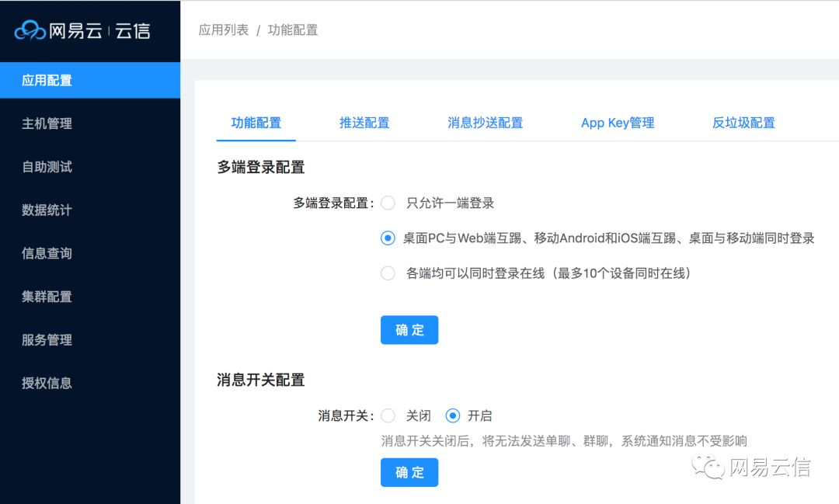Screen dimensions: 839x504
Task: Set 消息开关 to 开启
Action: [x=453, y=415]
